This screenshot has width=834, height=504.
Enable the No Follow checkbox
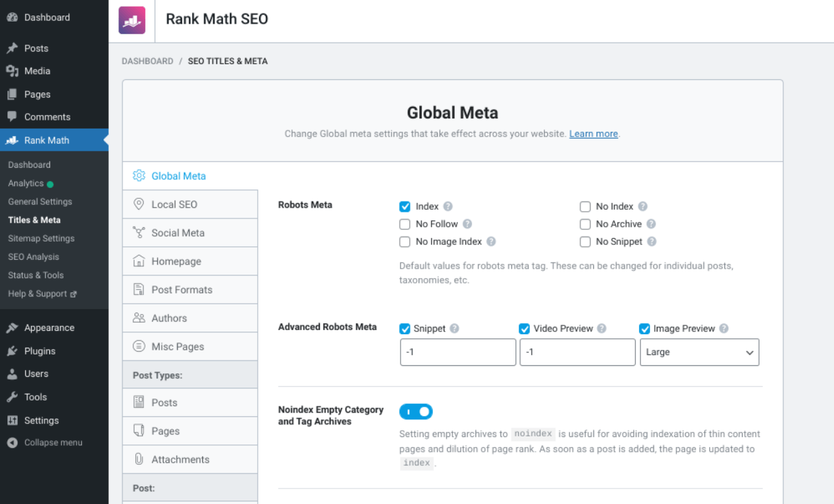pos(404,224)
